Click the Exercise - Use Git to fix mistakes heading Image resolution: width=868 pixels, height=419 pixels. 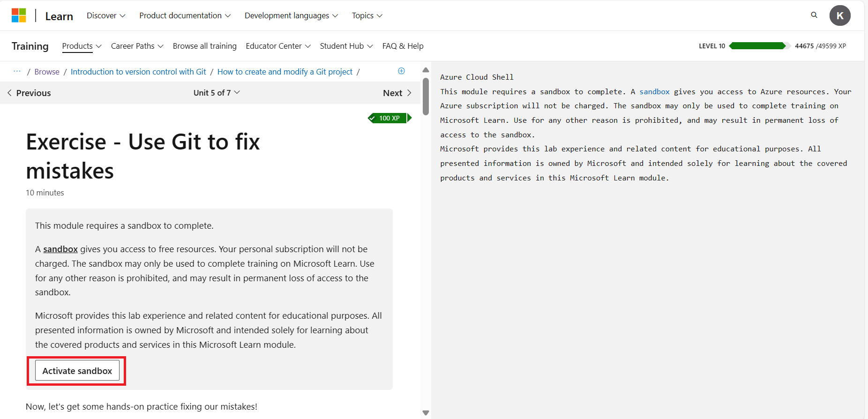[143, 156]
